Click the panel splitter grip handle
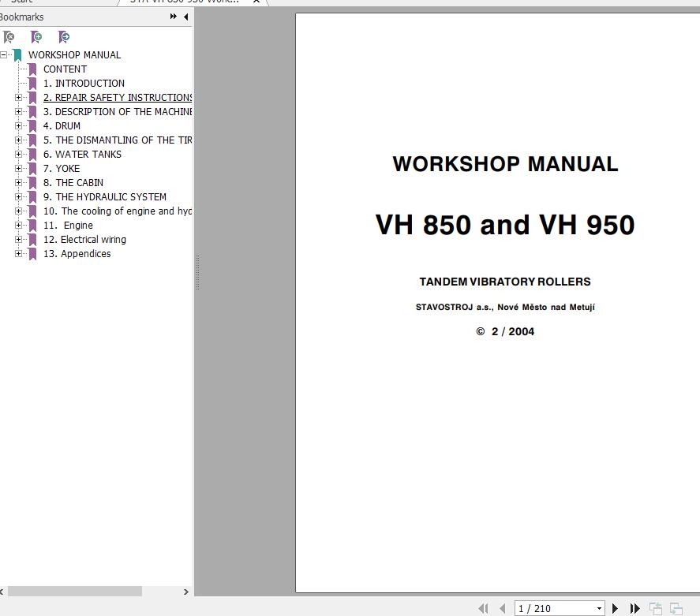The height and width of the screenshot is (616, 700). (x=197, y=272)
